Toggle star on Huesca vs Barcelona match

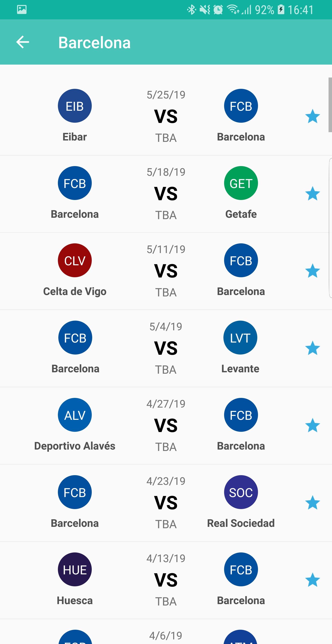(312, 580)
